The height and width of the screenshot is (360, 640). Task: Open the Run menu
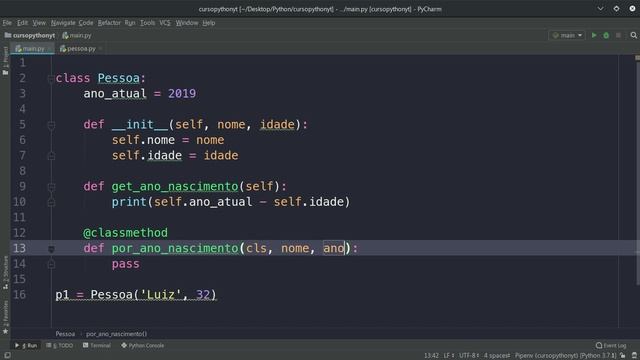point(130,23)
